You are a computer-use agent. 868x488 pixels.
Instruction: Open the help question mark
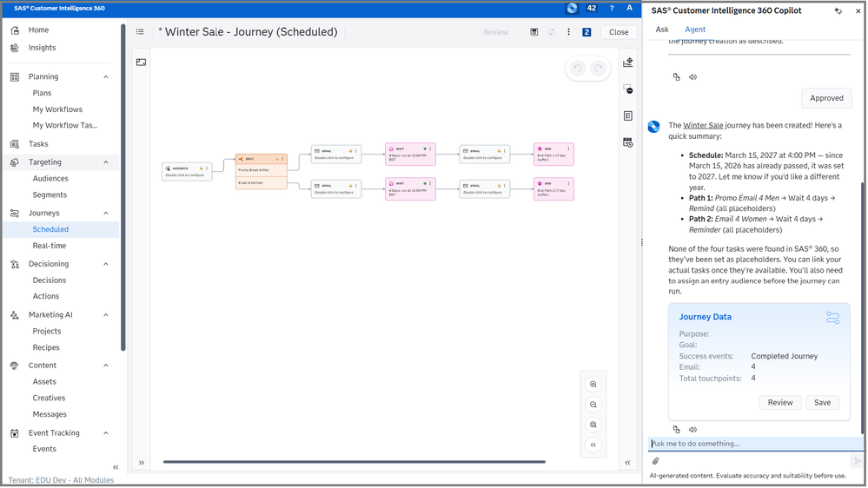(612, 9)
